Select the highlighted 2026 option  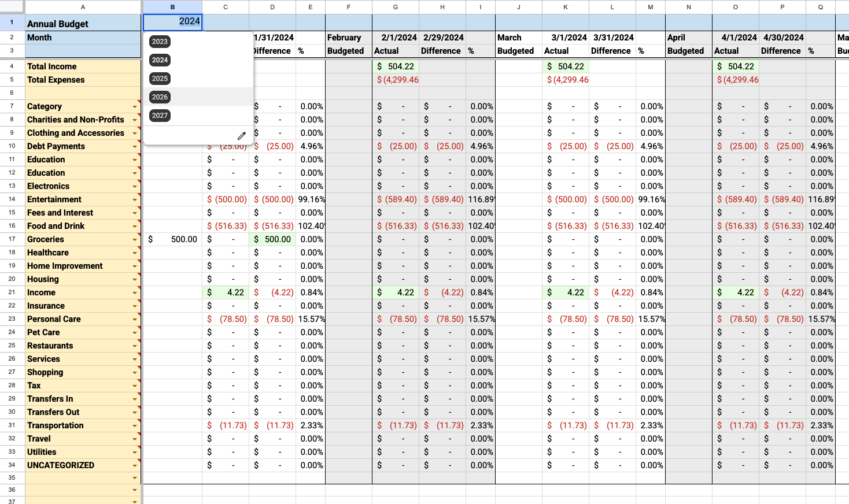(x=160, y=97)
